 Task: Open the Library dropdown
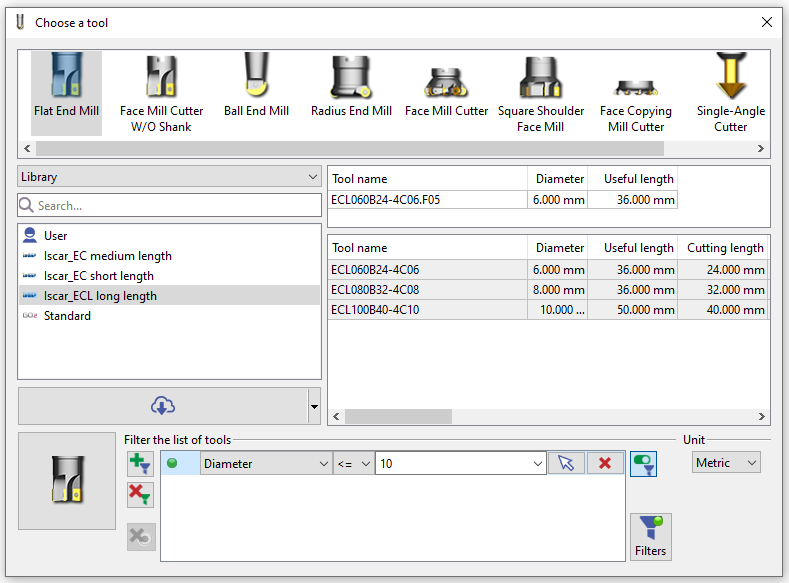(169, 177)
